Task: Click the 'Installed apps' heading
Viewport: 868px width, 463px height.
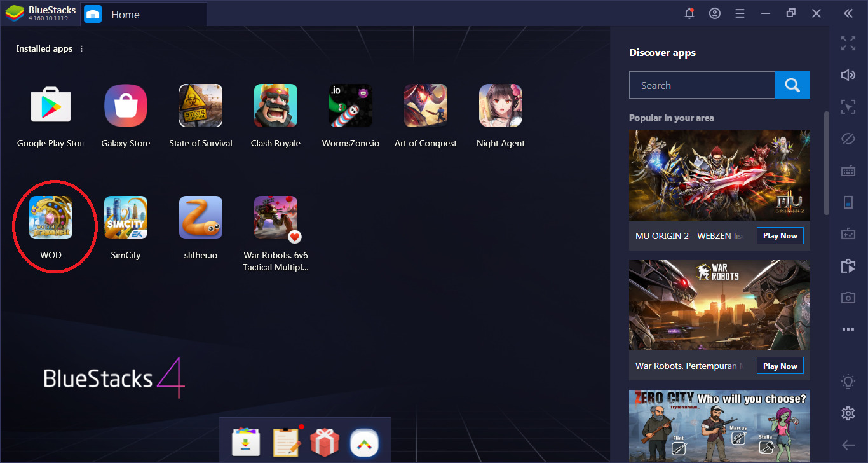Action: (44, 49)
